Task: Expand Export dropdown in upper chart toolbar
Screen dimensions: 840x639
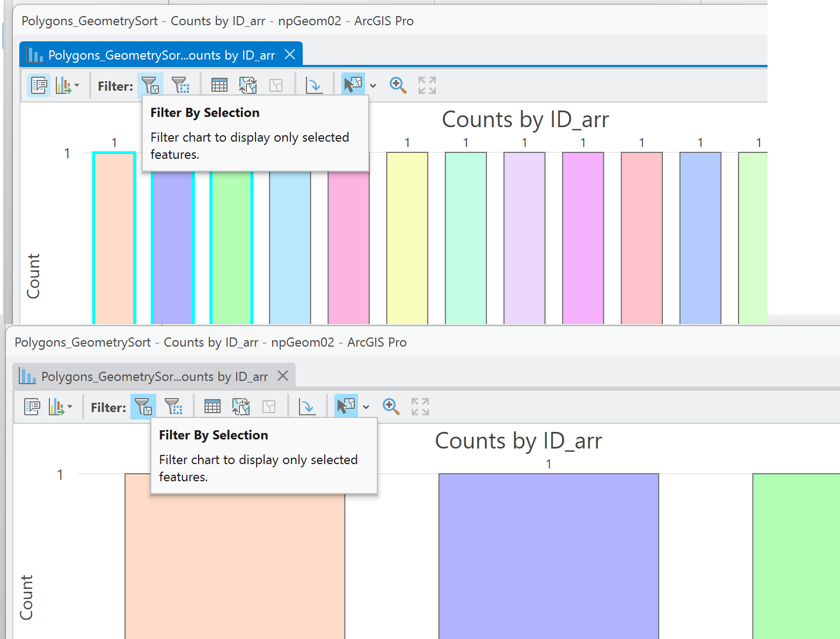Action: click(68, 85)
